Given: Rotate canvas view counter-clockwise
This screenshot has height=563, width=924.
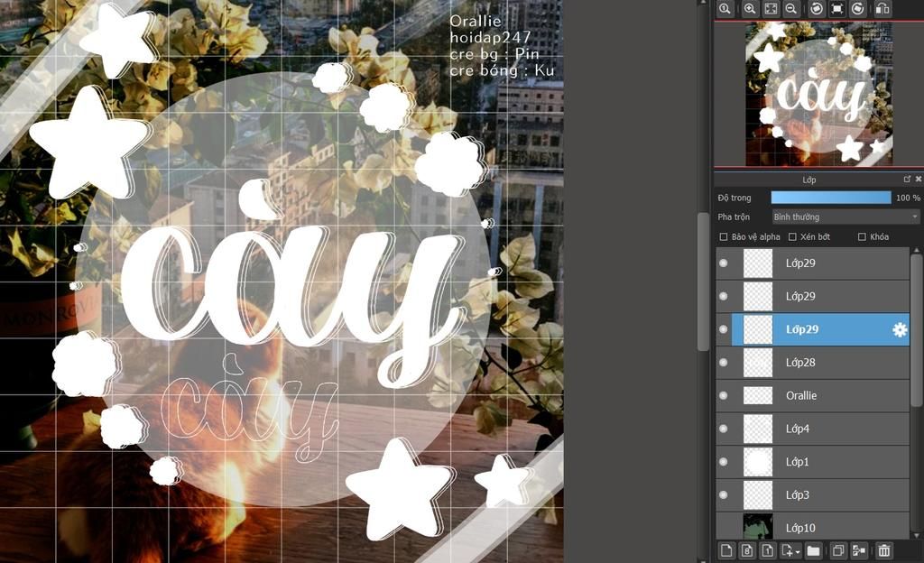Looking at the screenshot, I should 816,9.
